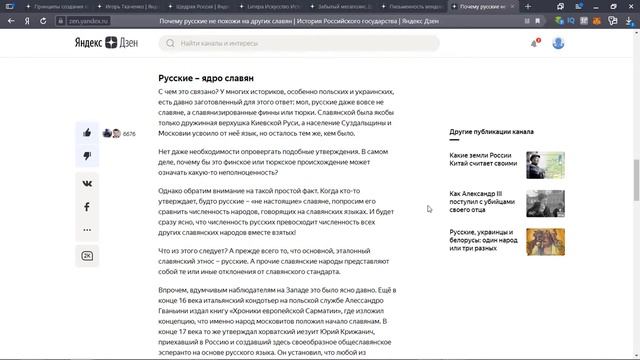Click the search magnifier icon in Zen
This screenshot has height=360, width=640.
click(170, 43)
